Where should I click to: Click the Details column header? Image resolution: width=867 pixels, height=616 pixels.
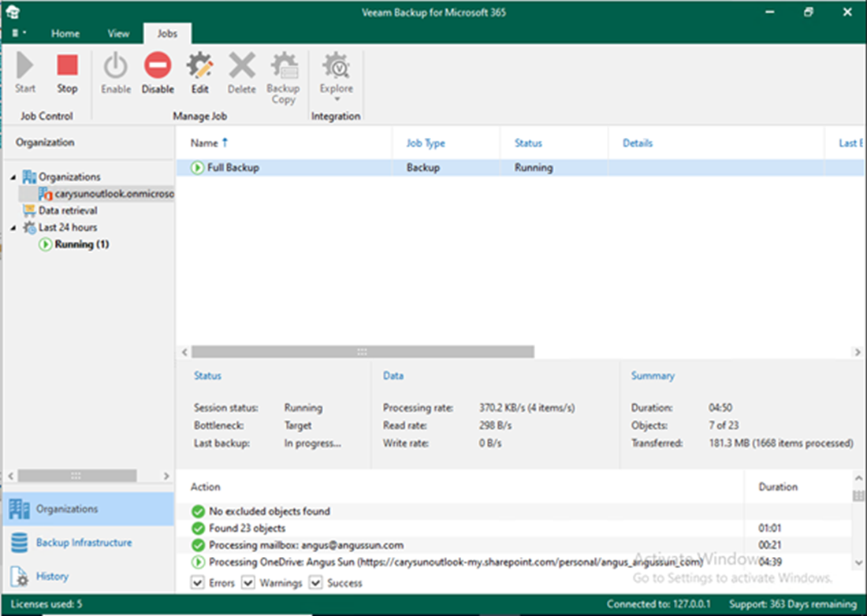tap(716, 143)
